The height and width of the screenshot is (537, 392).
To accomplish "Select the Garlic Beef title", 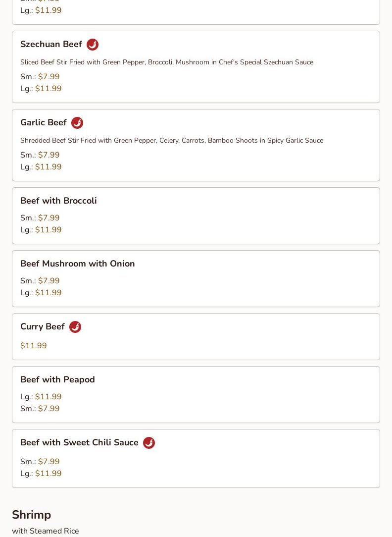I will pyautogui.click(x=44, y=122).
